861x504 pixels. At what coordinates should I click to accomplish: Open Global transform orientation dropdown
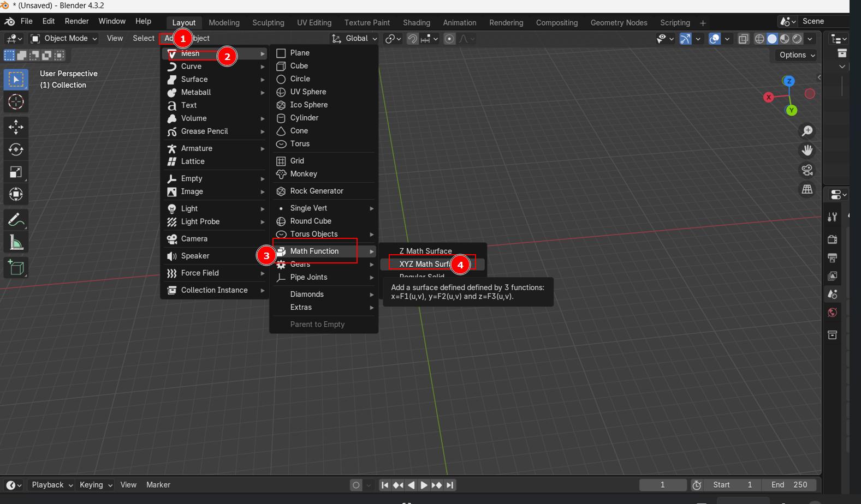354,39
